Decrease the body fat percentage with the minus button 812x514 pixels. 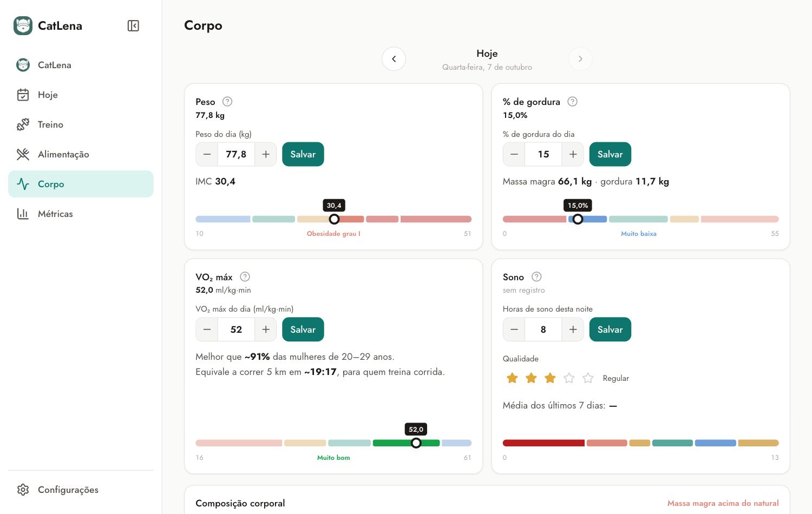514,154
